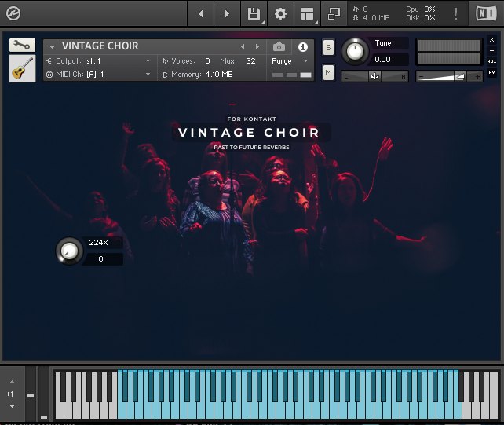Viewport: 504px width, 425px height.
Task: Toggle the Solo S button
Action: pyautogui.click(x=328, y=48)
